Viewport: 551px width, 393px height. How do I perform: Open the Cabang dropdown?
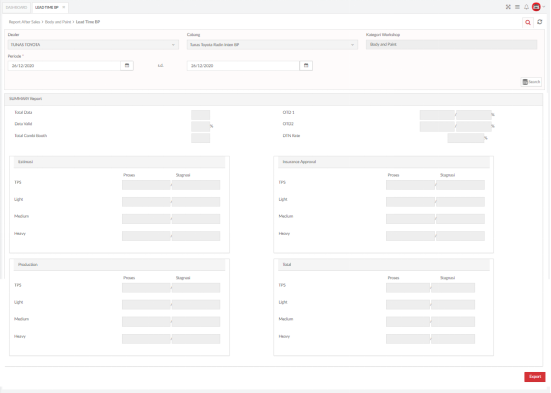272,45
